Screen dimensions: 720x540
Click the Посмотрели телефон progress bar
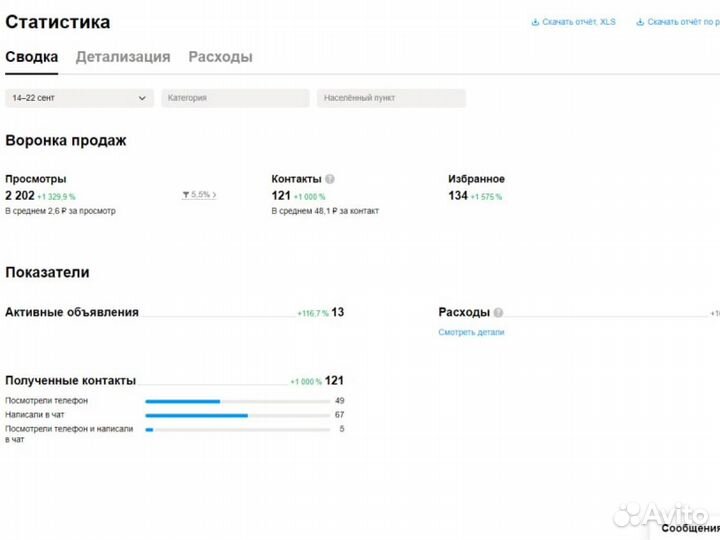point(237,401)
